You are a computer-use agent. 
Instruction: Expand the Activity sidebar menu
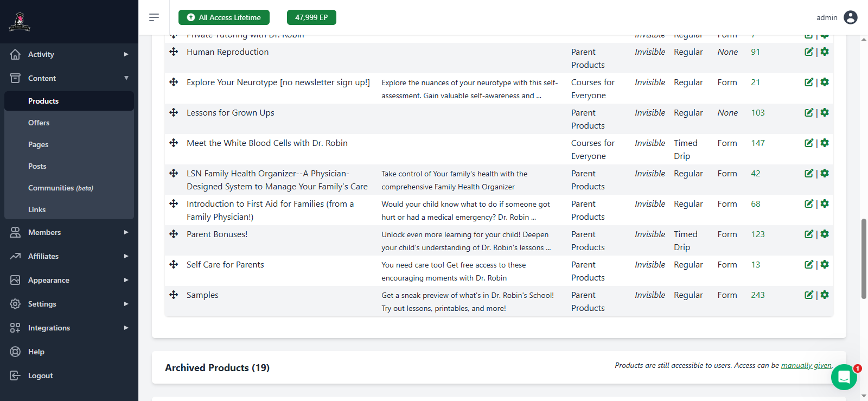click(69, 54)
